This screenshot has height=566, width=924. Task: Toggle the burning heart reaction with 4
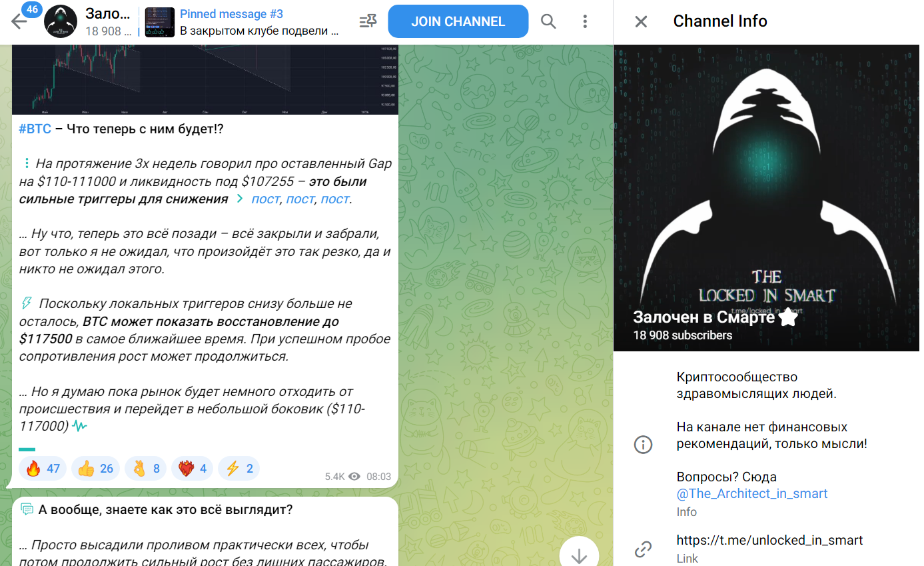[193, 469]
